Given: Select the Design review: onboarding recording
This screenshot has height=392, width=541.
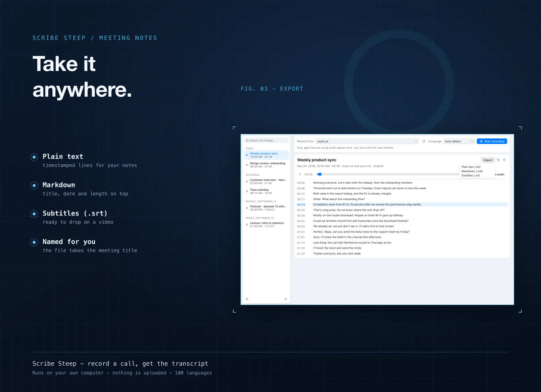Looking at the screenshot, I should [x=266, y=165].
